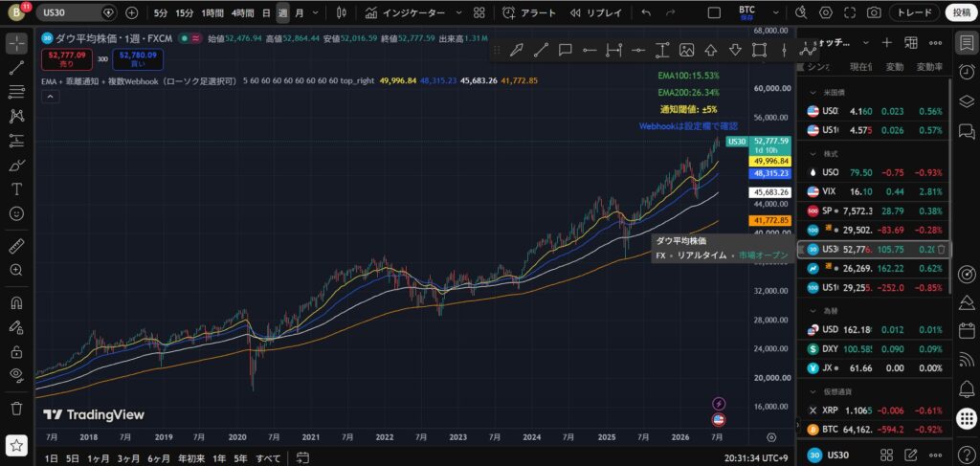This screenshot has width=980, height=466.
Task: Switch to the 4時間 timeframe
Action: pos(242,12)
